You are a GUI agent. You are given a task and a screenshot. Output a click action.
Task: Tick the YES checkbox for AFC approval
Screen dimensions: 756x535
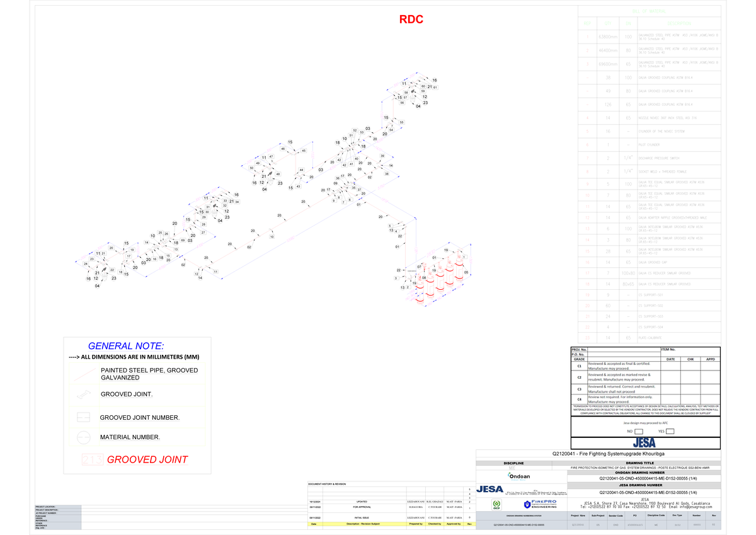[670, 432]
